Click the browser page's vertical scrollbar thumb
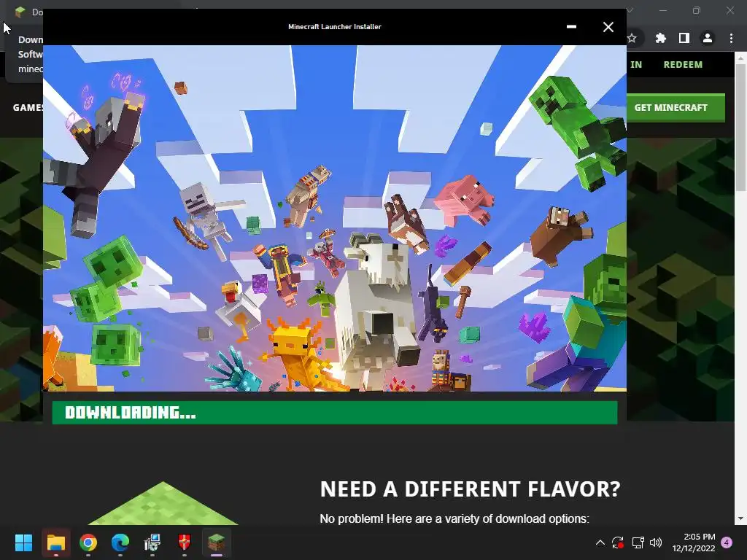This screenshot has width=747, height=560. [x=740, y=127]
